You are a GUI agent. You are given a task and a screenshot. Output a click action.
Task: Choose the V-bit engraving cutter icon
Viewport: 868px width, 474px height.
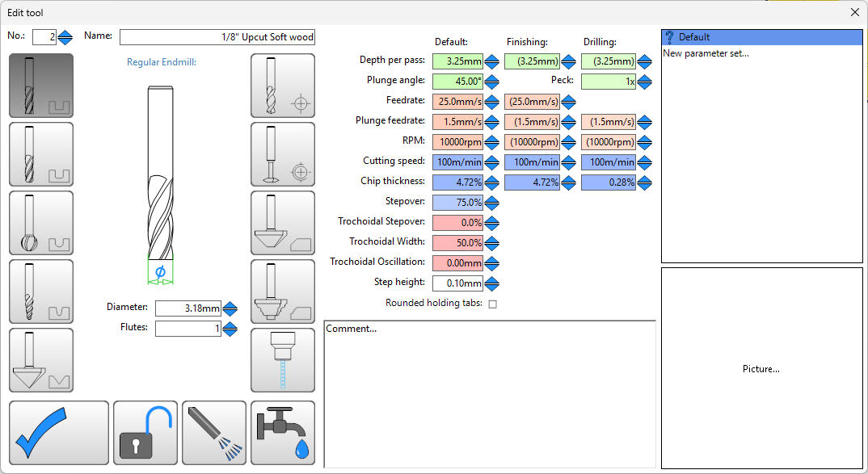[x=41, y=360]
